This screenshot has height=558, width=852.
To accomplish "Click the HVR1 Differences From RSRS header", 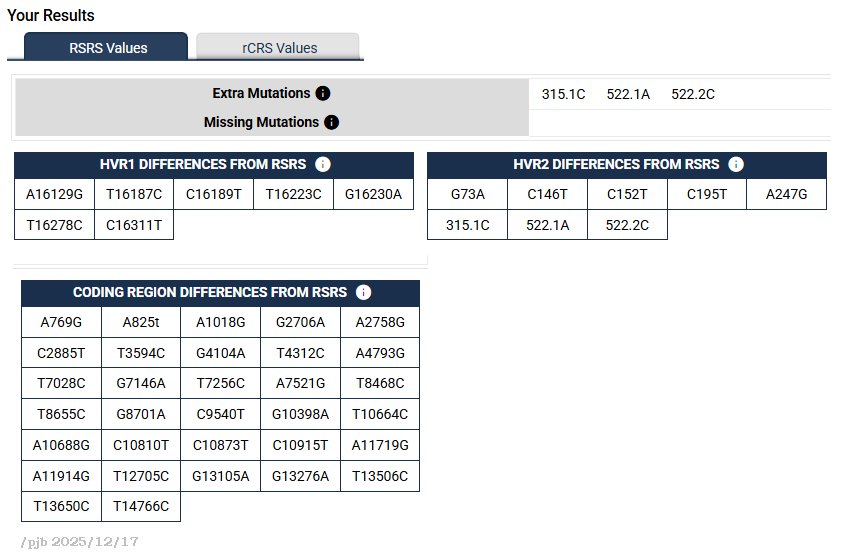I will [205, 165].
